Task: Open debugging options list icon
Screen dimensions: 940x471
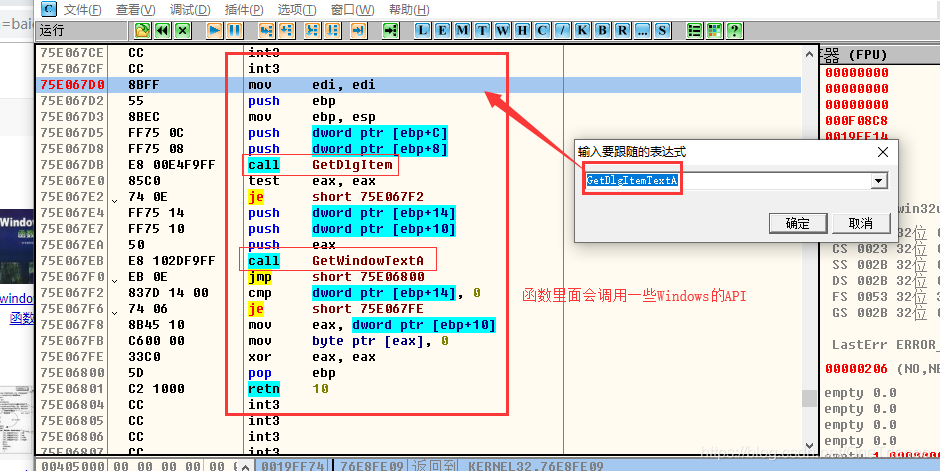Action: (694, 31)
